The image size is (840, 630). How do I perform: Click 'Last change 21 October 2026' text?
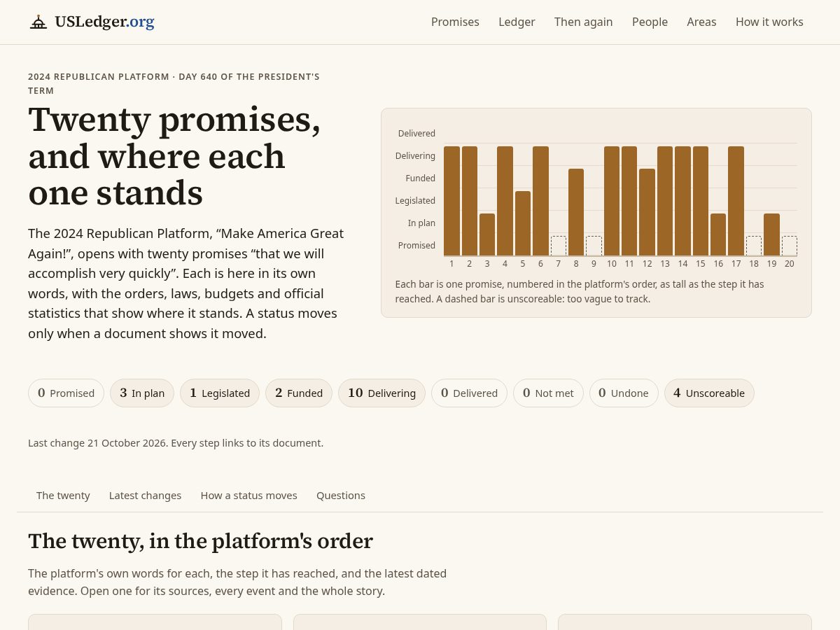[96, 442]
